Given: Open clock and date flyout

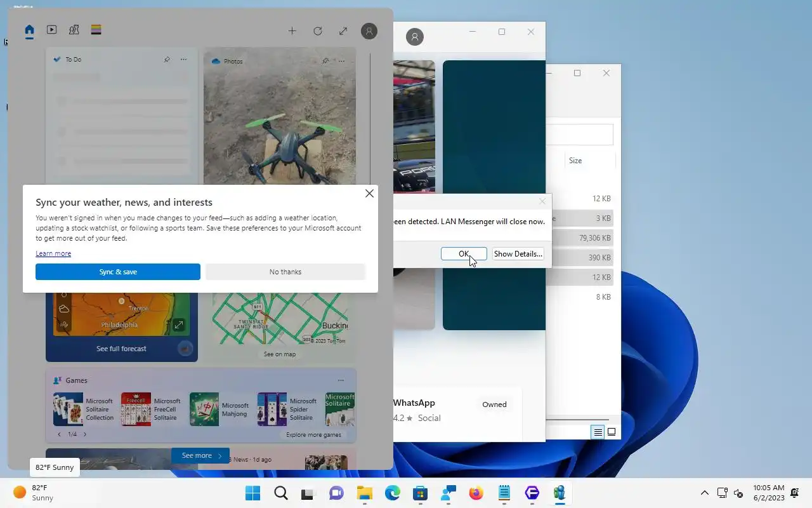Looking at the screenshot, I should coord(769,493).
